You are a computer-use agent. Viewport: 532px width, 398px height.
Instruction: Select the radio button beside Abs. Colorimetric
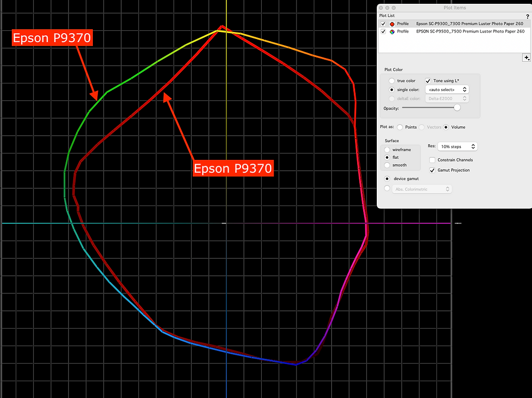point(387,188)
